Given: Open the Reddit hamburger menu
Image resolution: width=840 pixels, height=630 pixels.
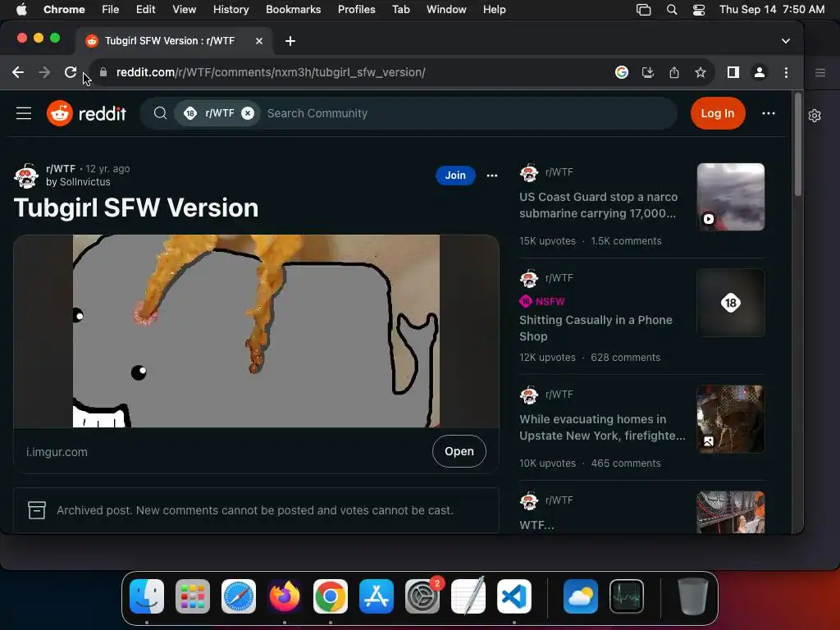Looking at the screenshot, I should point(24,113).
